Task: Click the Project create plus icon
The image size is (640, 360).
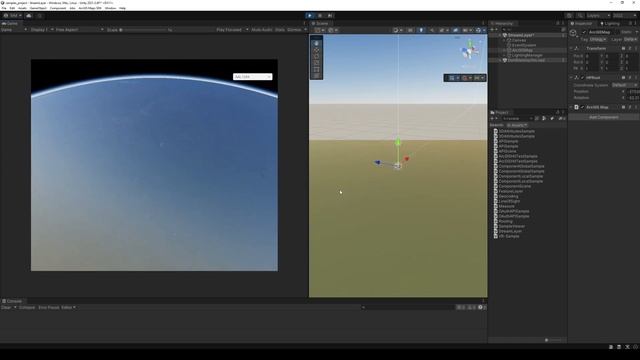Action: coord(492,118)
